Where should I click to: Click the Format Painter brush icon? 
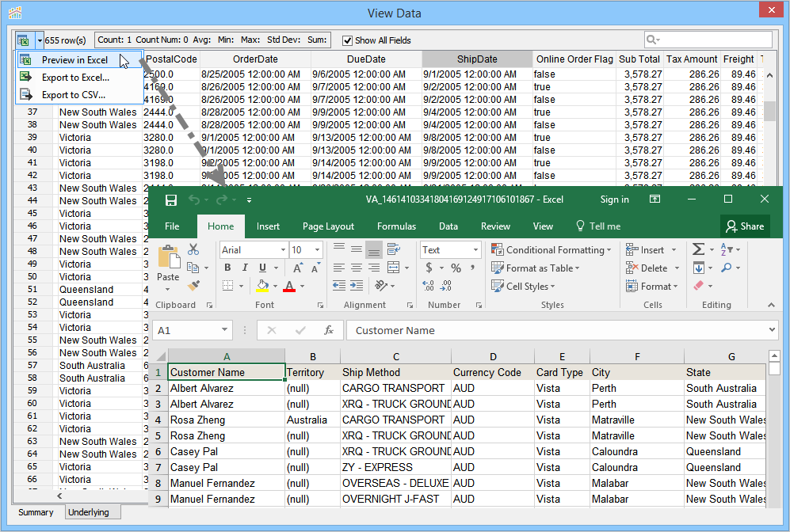193,286
